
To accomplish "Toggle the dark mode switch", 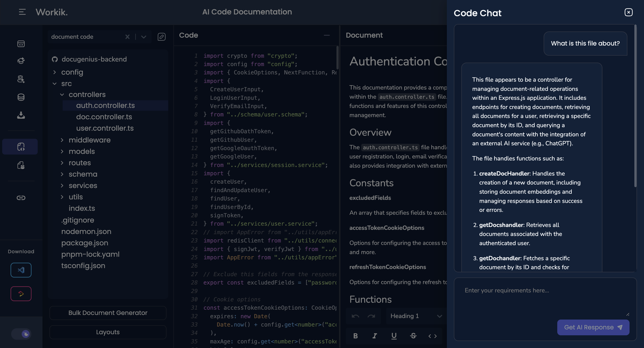I will [21, 334].
